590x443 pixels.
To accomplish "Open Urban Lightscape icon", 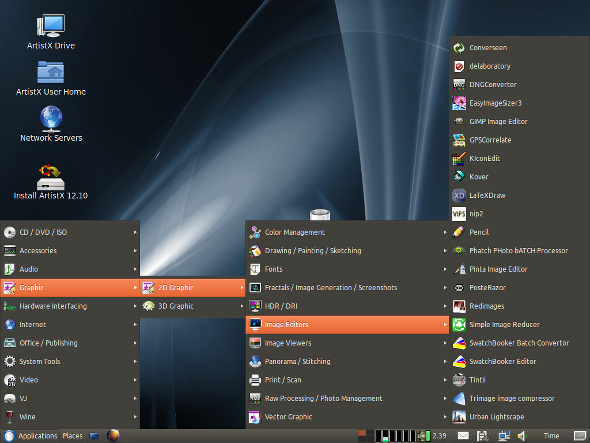I will point(459,417).
